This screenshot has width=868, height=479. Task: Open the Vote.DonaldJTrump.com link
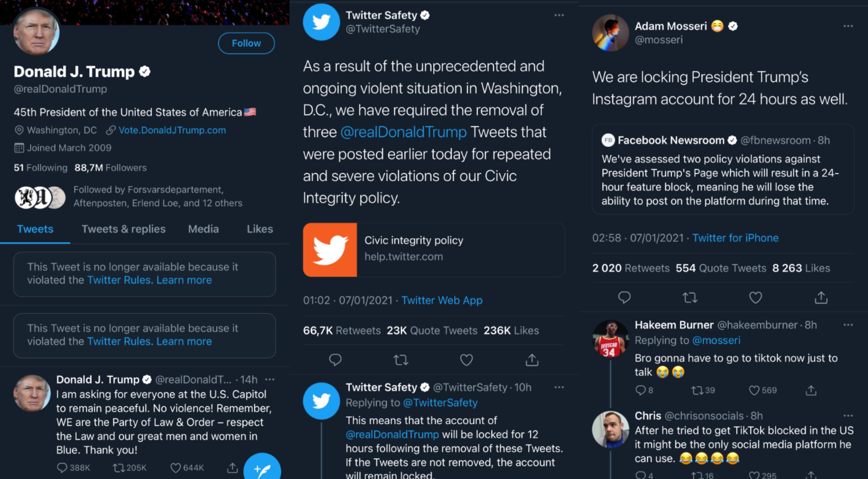pyautogui.click(x=172, y=130)
